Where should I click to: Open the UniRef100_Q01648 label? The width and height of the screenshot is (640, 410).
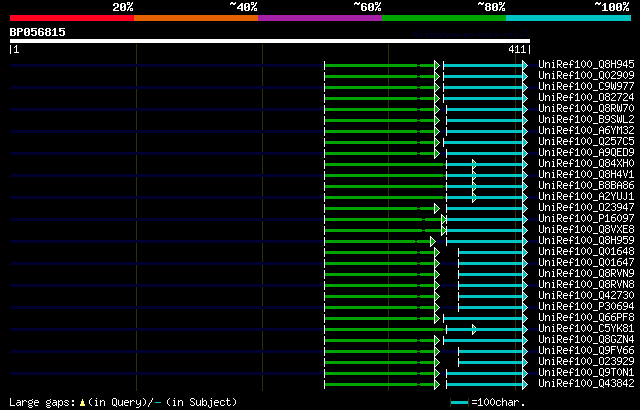pos(586,252)
